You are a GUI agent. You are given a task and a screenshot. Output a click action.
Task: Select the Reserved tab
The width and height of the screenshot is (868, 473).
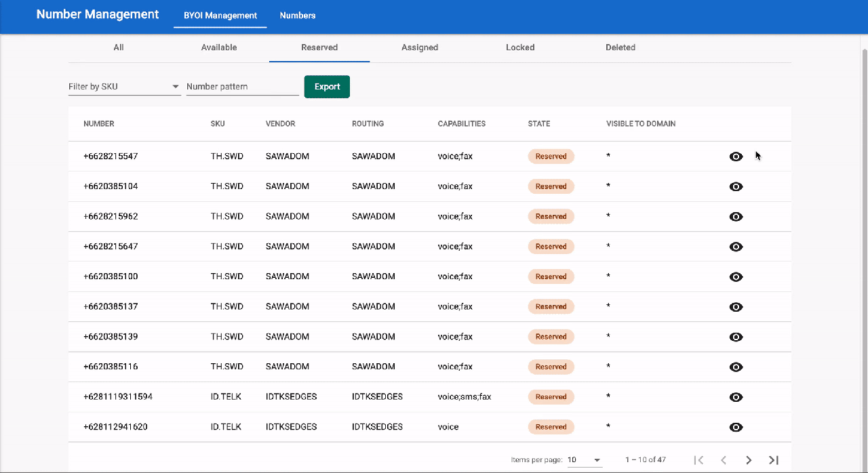pos(319,47)
